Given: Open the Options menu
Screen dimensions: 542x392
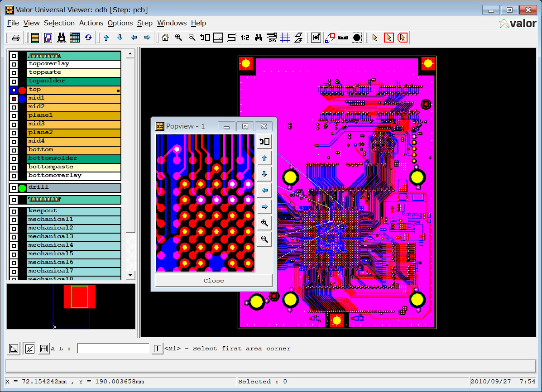Looking at the screenshot, I should pos(120,23).
